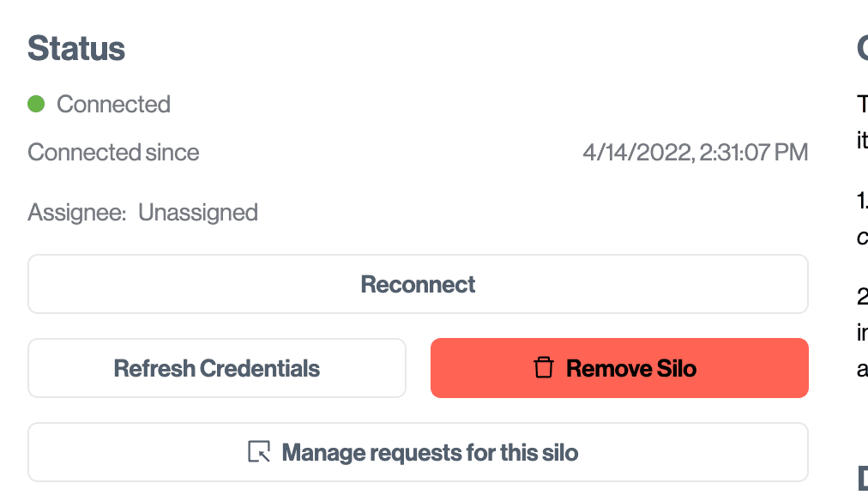
Task: Click the 4/14/2022, 2:31:07 PM timestamp
Action: [695, 153]
